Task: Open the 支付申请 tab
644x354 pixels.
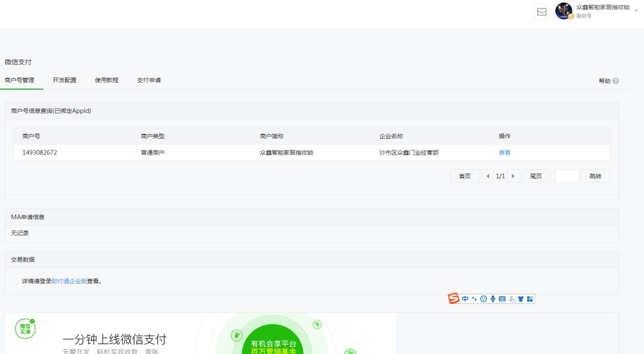Action: 148,80
